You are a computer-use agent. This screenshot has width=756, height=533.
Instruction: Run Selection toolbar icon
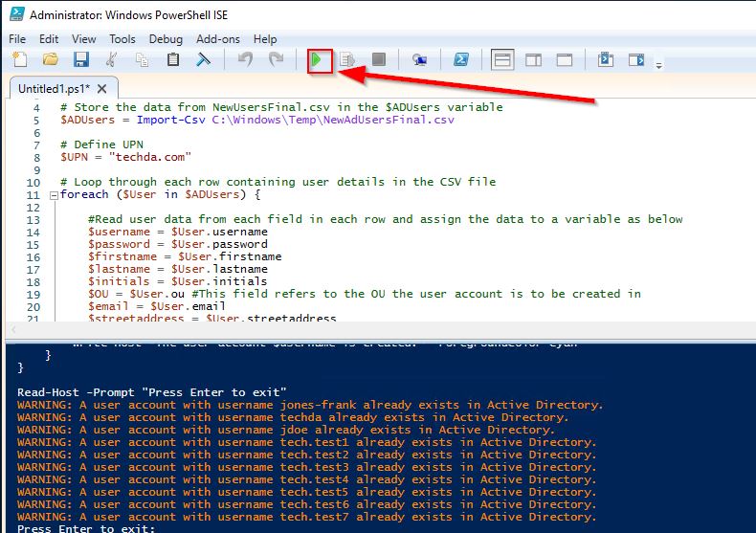(347, 59)
